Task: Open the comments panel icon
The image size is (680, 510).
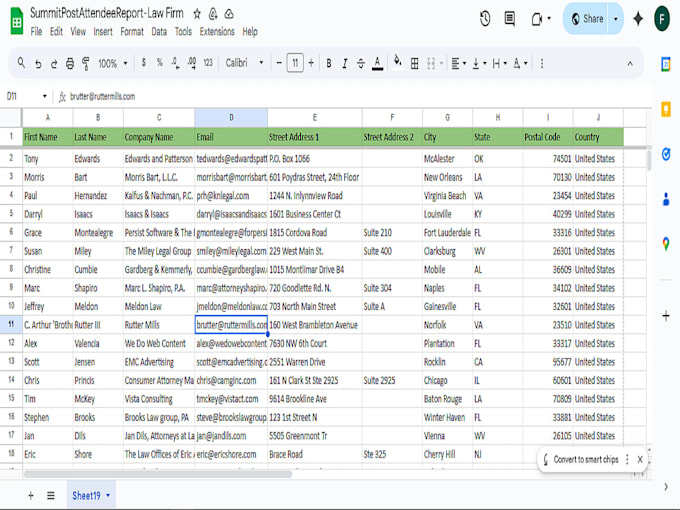Action: click(x=510, y=19)
